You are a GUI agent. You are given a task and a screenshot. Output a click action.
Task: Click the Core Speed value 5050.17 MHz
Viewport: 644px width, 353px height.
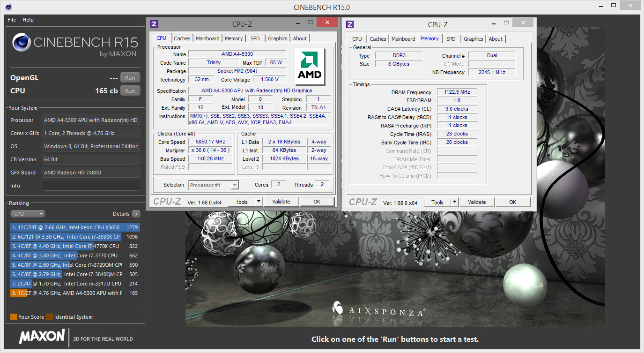coord(211,142)
